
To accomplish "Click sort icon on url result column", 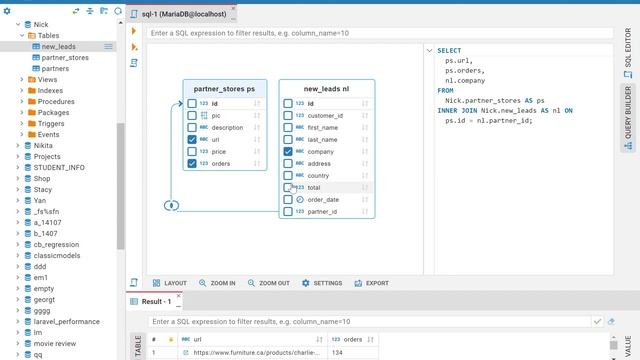I will pos(319,339).
